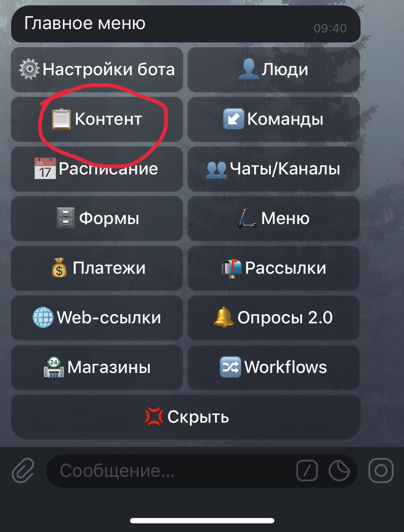Launch the Workflows section
Screen dimensions: 404x532
[274, 367]
